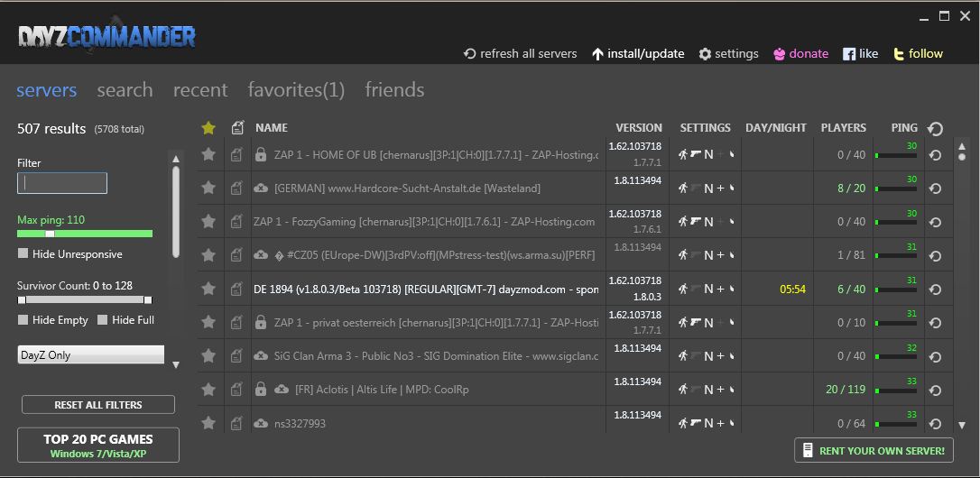Viewport: 980px width, 478px height.
Task: Open notes icon for the Hardcore-Sucht-Anstalt server
Action: [x=236, y=188]
